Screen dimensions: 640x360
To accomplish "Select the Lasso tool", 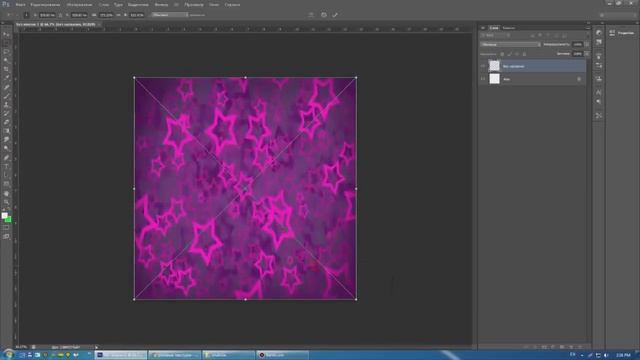I will click(6, 52).
